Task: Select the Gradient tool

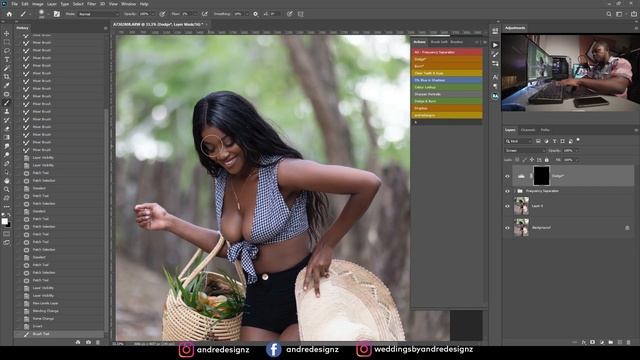Action: coord(7,137)
